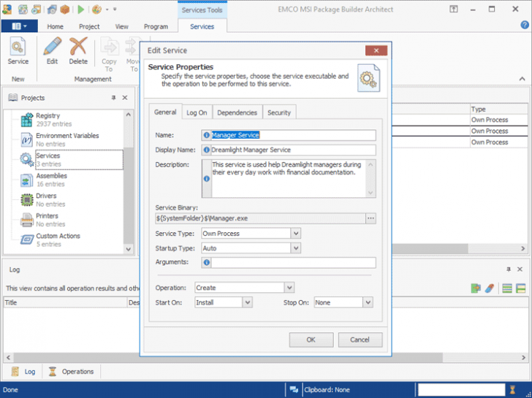Image resolution: width=532 pixels, height=398 pixels.
Task: Click the Log panel horizontal scrollbar
Action: tap(228, 357)
